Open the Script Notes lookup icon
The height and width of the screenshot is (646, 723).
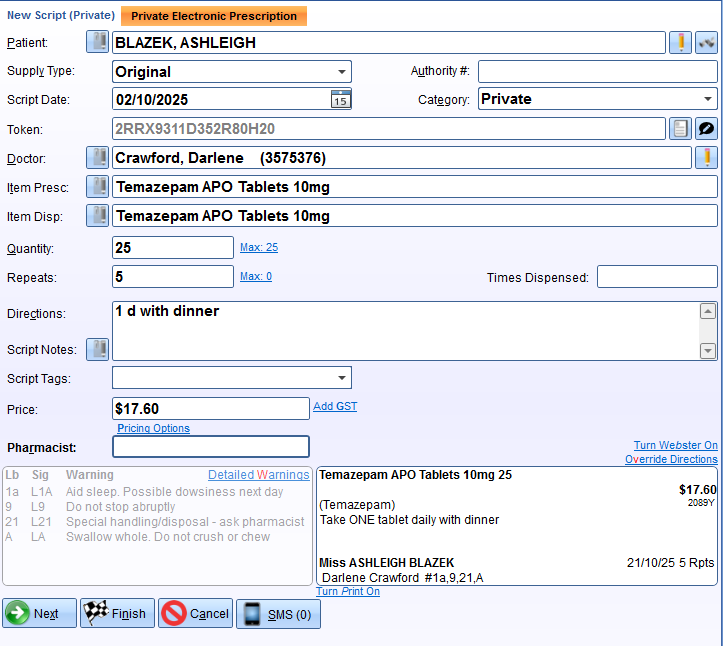pos(98,349)
